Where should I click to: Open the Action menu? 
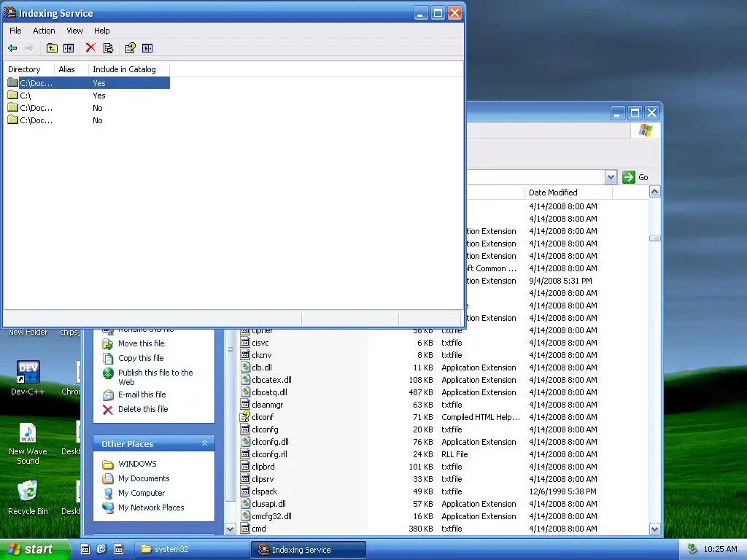44,31
